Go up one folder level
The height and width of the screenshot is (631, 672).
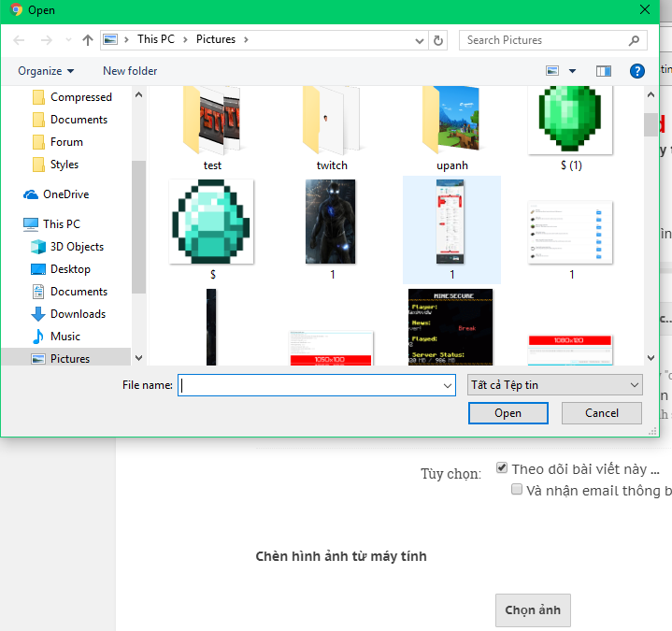coord(88,40)
